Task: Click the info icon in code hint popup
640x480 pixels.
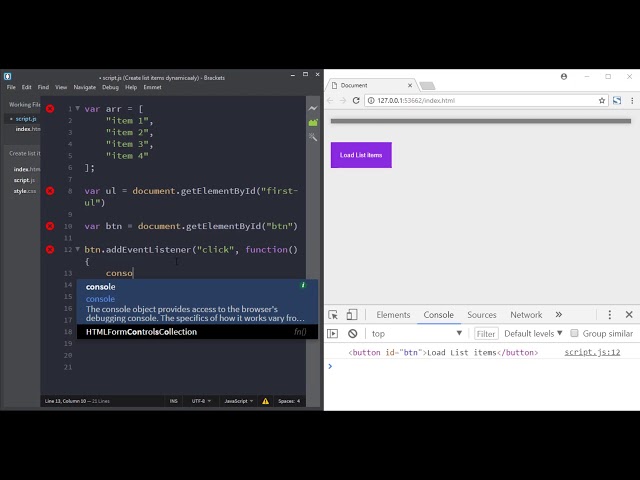Action: (303, 285)
